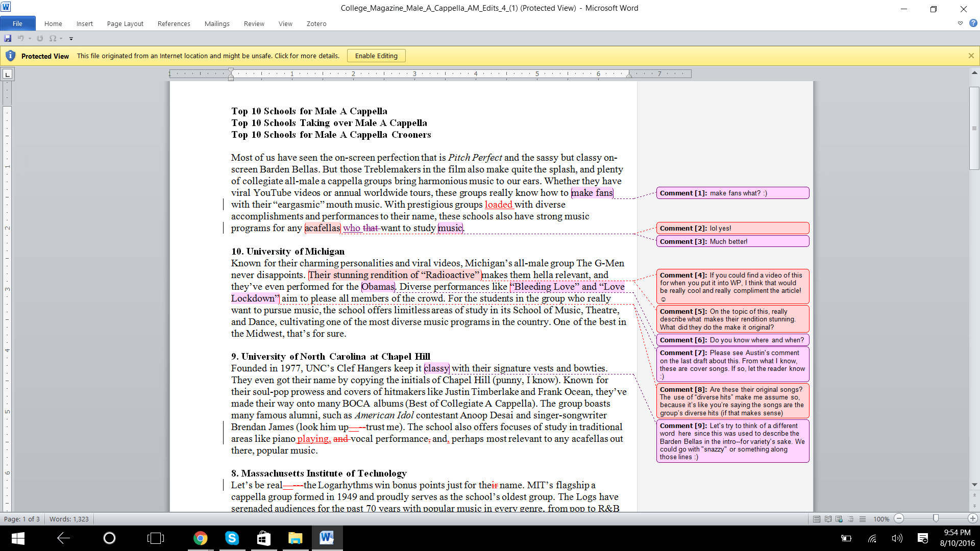This screenshot has height=551, width=980.
Task: Click the Omega symbol icon
Action: [x=53, y=38]
